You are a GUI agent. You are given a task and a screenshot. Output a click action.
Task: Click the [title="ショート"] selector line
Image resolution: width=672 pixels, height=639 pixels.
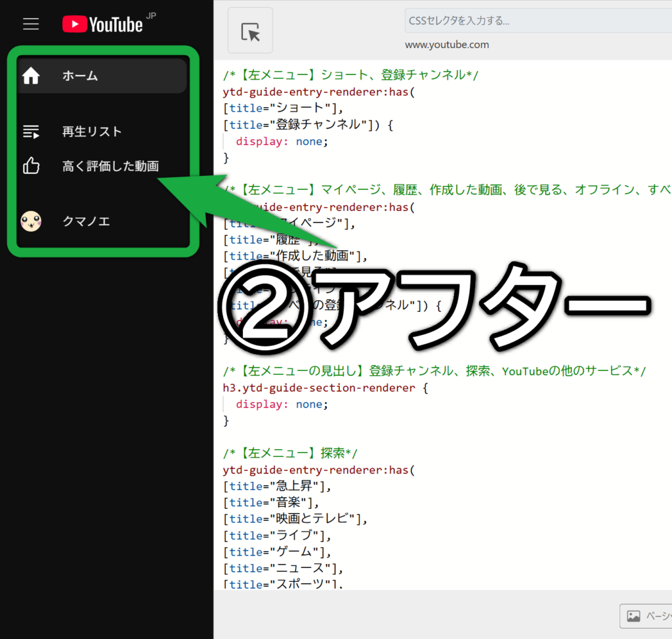[283, 108]
